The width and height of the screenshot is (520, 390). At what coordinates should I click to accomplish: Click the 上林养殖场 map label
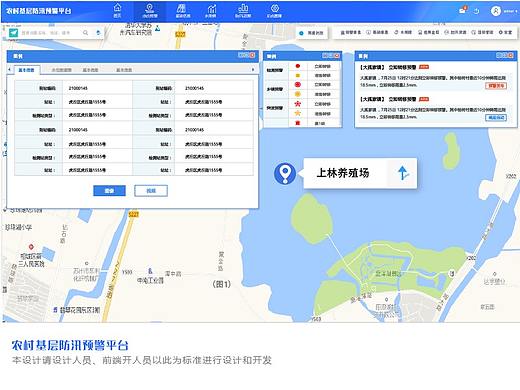pyautogui.click(x=343, y=173)
